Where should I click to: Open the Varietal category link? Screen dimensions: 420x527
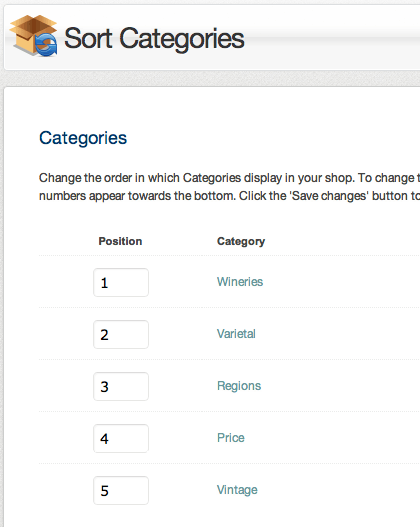click(x=236, y=334)
